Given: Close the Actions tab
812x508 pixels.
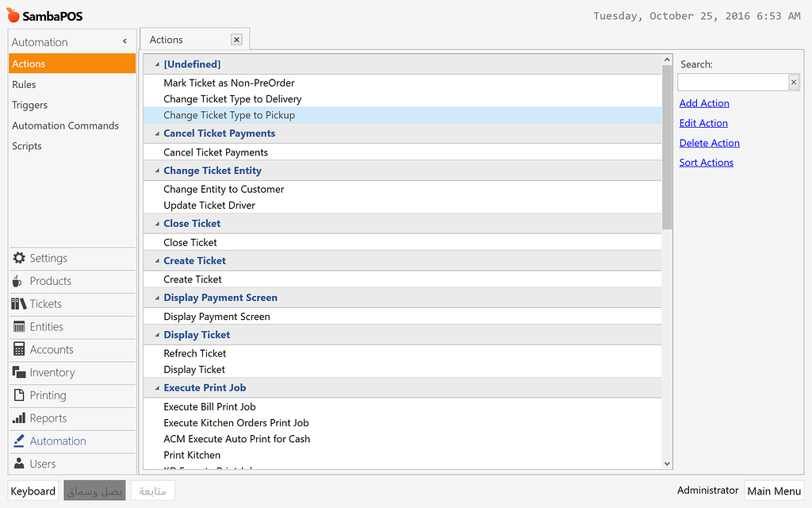Looking at the screenshot, I should [x=236, y=40].
